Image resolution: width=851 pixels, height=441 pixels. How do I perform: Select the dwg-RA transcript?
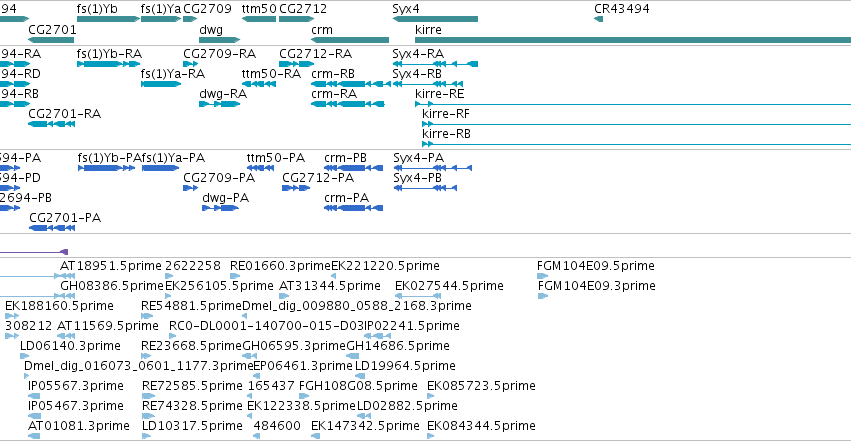[x=220, y=104]
